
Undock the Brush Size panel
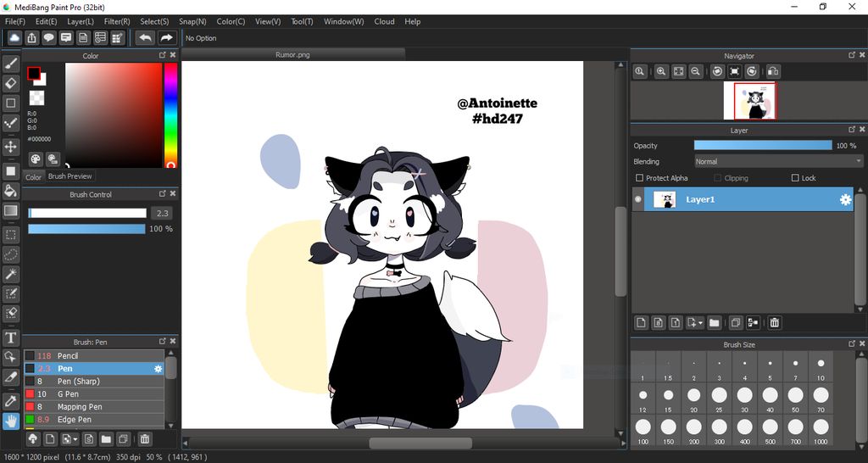pyautogui.click(x=852, y=344)
